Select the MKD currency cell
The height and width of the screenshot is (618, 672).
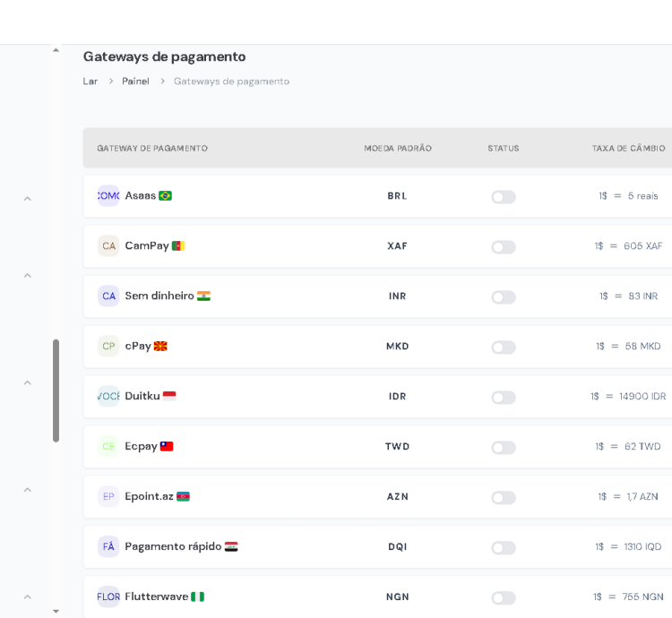(398, 347)
